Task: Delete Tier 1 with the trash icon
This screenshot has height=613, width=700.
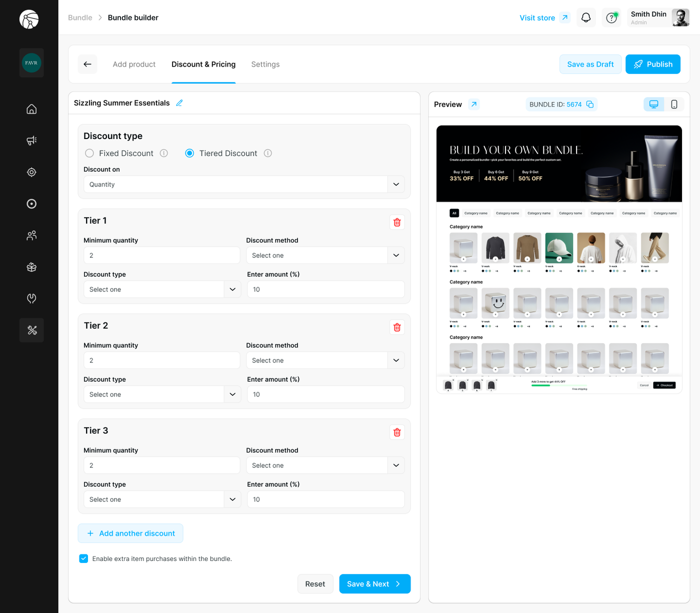Action: click(x=397, y=222)
